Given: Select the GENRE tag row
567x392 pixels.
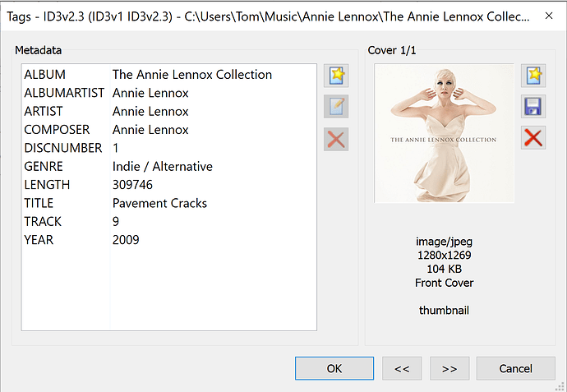Looking at the screenshot, I should 169,166.
